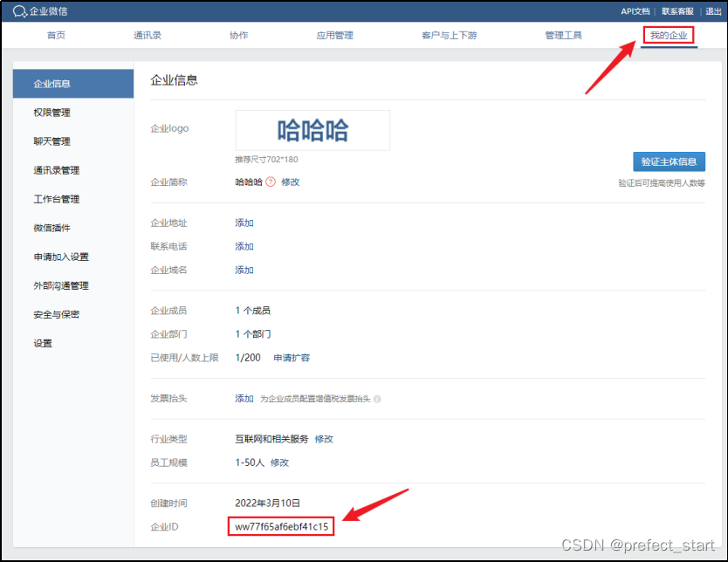Click the 企业信息 page heading

(x=174, y=80)
